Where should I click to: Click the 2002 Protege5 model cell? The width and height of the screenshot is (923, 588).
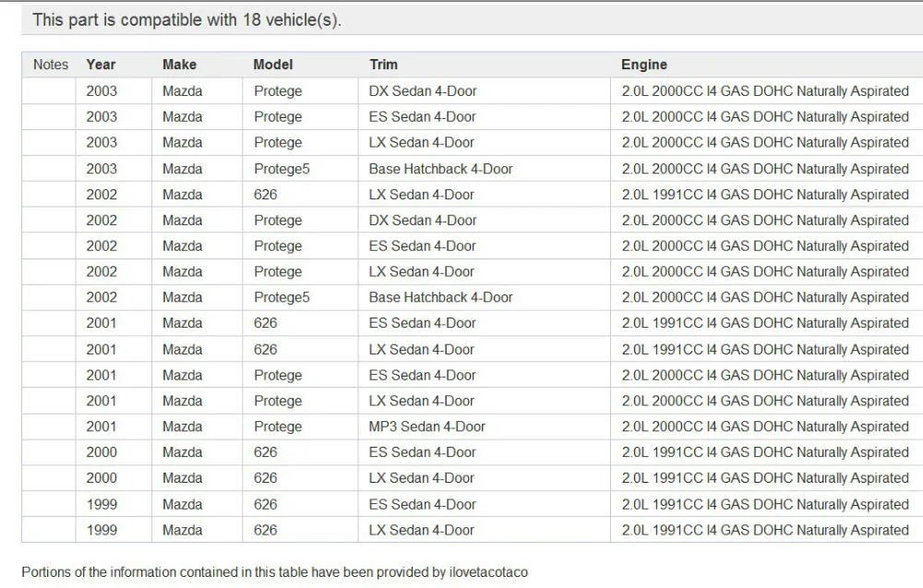[x=300, y=298]
